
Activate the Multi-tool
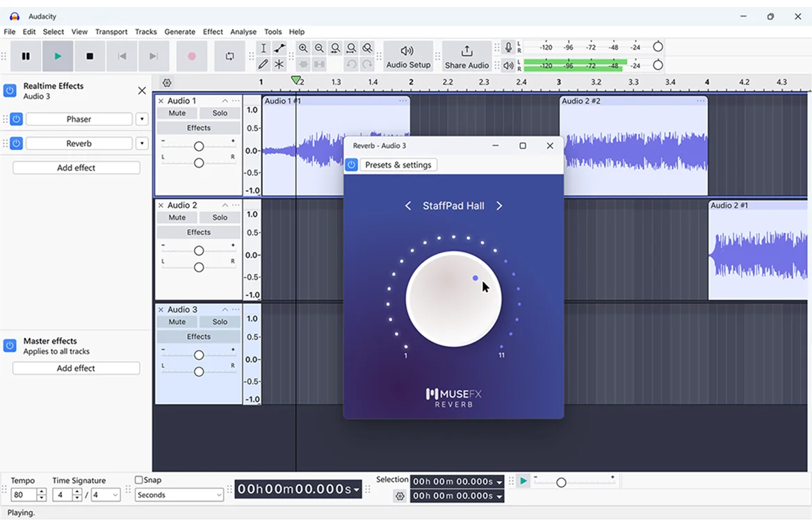coord(279,63)
